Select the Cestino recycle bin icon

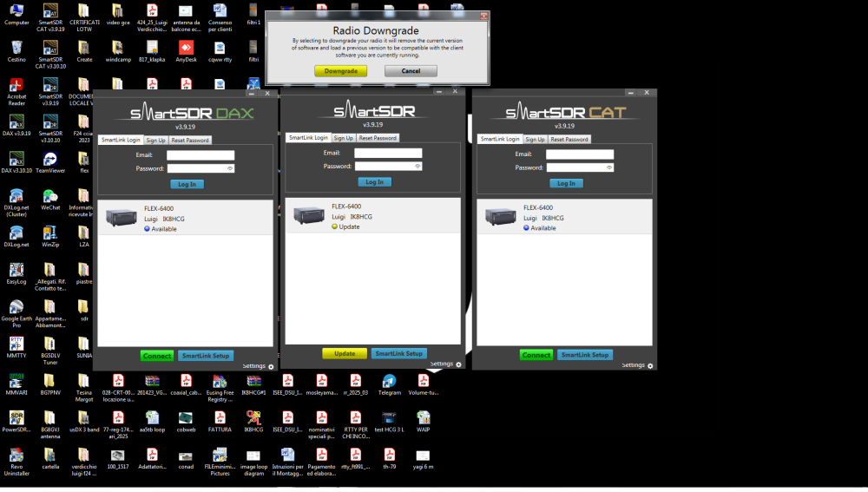click(x=16, y=51)
